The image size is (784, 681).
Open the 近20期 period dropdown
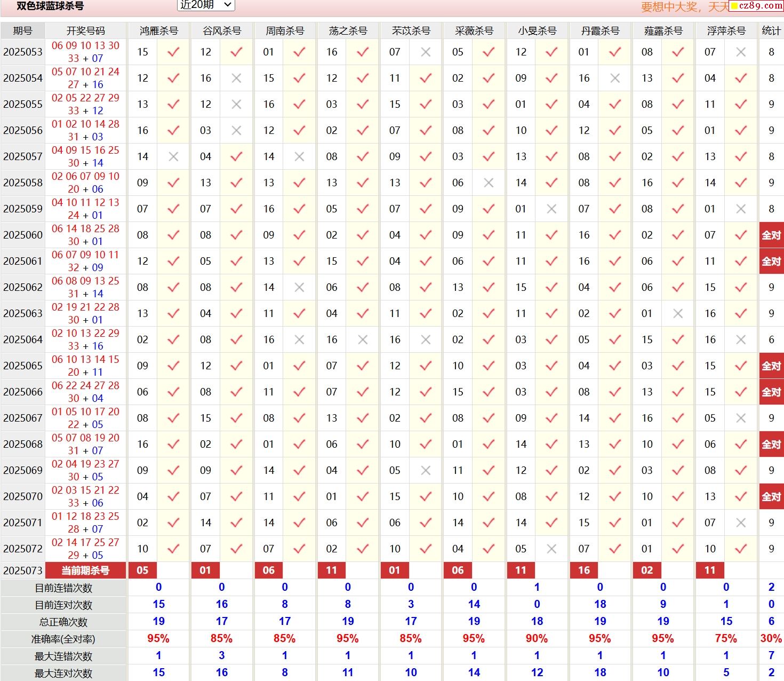[x=206, y=5]
